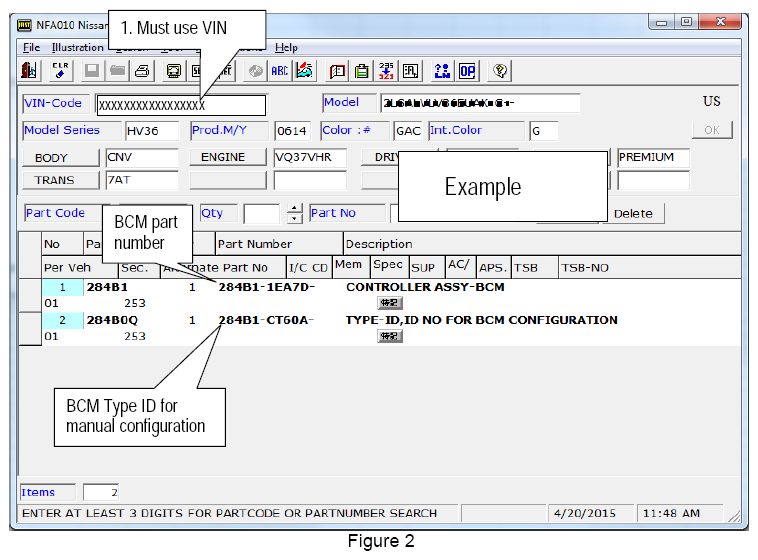
Task: Click the Open folder toolbar icon
Action: pyautogui.click(x=117, y=71)
